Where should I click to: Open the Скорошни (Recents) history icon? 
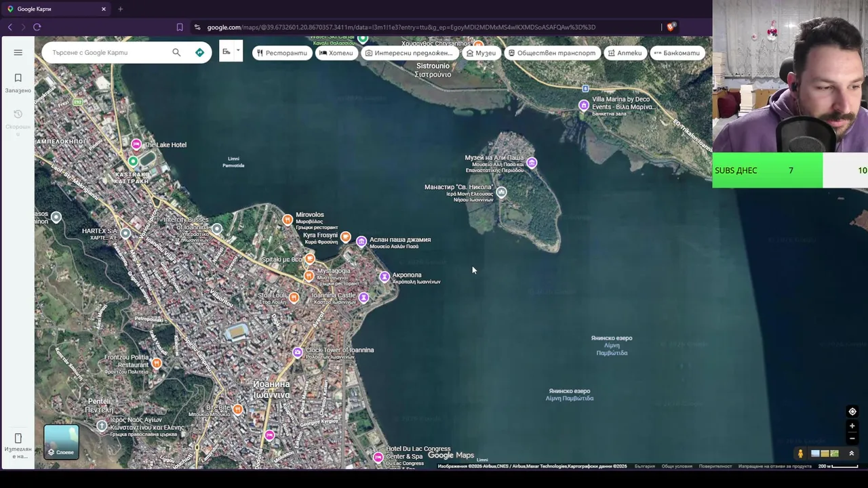[18, 114]
